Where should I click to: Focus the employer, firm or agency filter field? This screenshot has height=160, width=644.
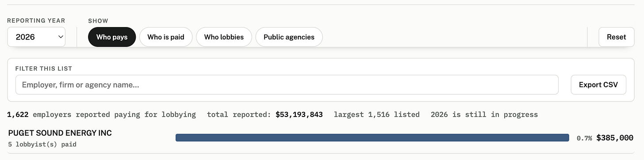[x=287, y=85]
